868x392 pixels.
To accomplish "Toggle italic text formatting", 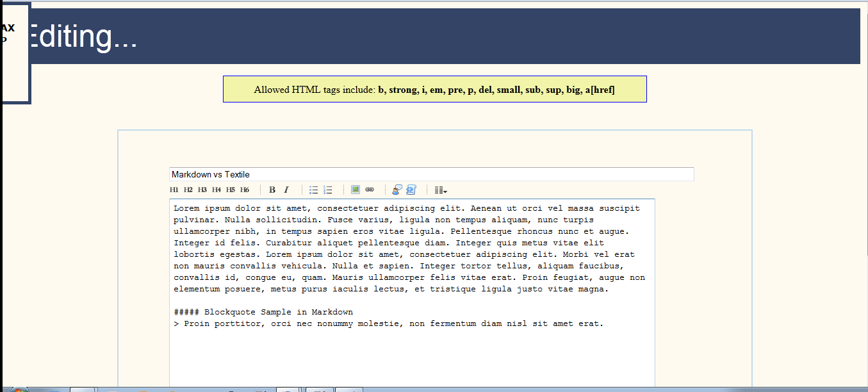I will (x=286, y=190).
